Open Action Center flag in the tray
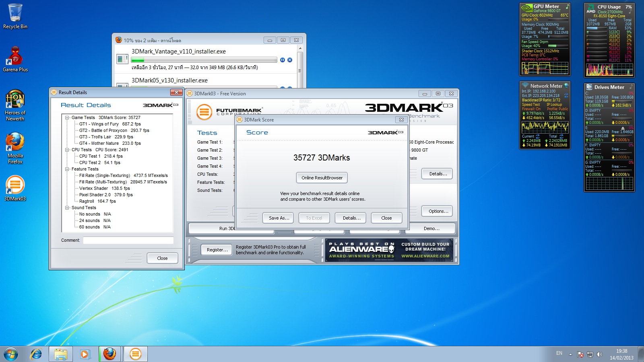Viewport: 644px width, 362px height. 580,354
